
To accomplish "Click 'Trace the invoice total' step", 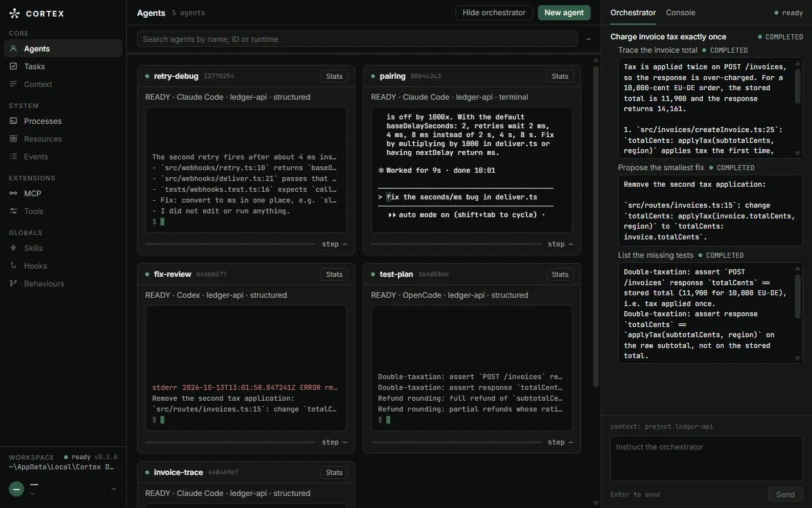I will point(657,50).
